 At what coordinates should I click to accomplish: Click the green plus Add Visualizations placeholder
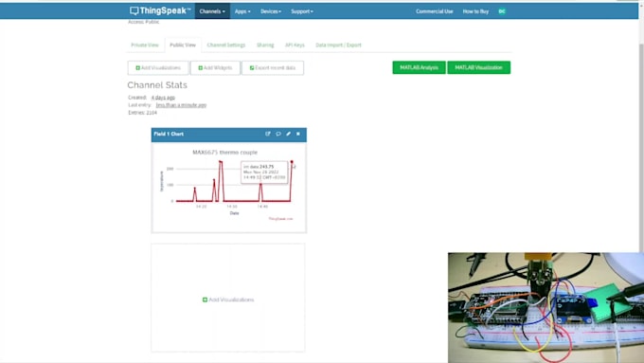tap(228, 299)
